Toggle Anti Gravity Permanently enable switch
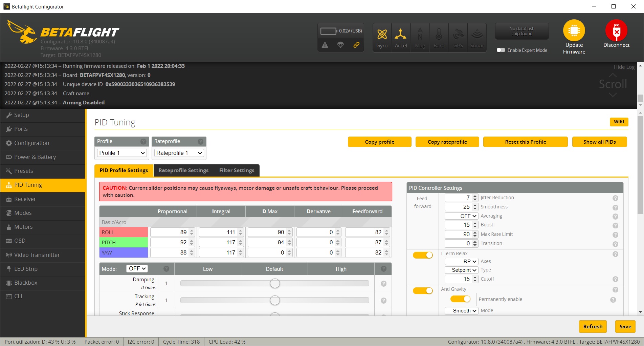644x346 pixels. [x=460, y=299]
